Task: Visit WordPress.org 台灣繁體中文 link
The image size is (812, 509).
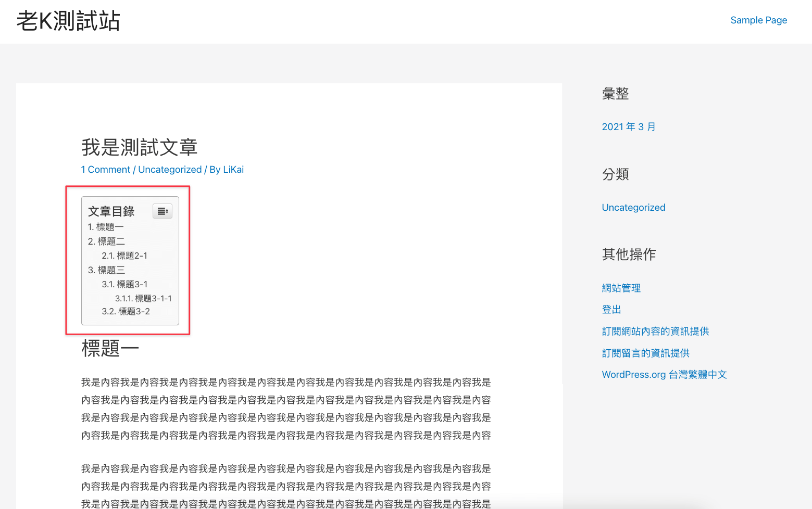Action: click(x=664, y=375)
